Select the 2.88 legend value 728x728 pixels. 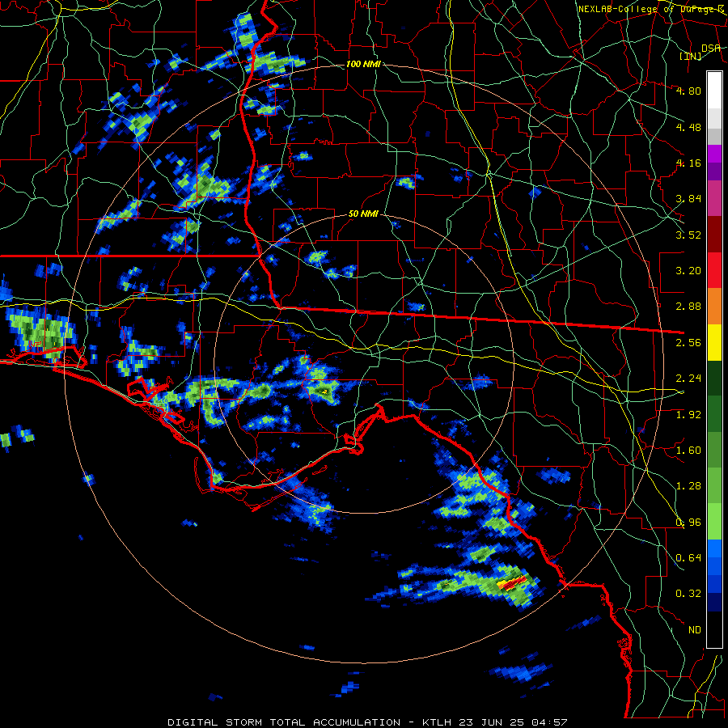click(688, 307)
